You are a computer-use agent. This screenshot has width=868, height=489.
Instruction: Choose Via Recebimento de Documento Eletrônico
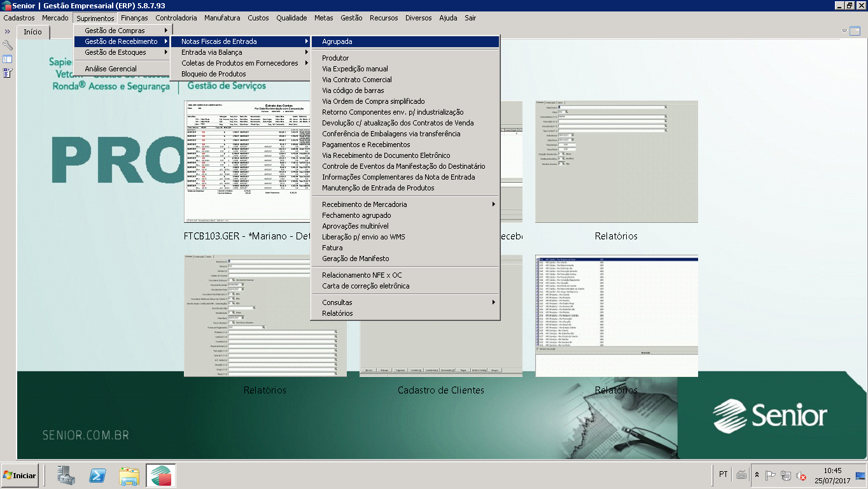point(405,155)
